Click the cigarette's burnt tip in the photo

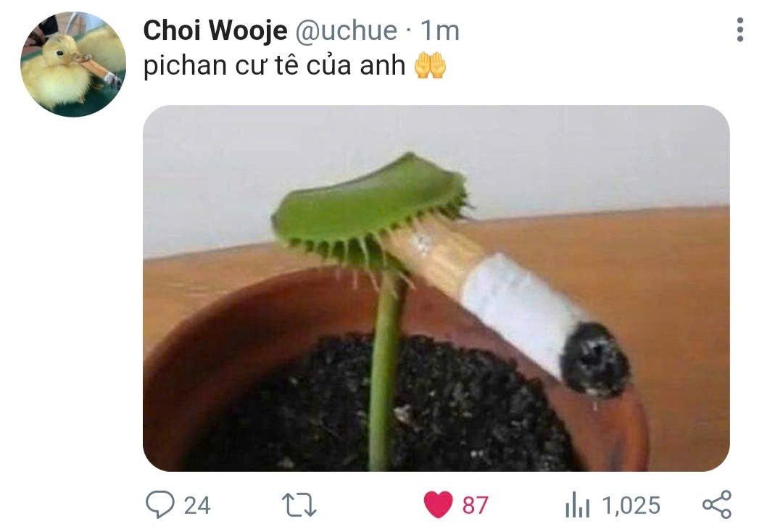click(x=594, y=359)
